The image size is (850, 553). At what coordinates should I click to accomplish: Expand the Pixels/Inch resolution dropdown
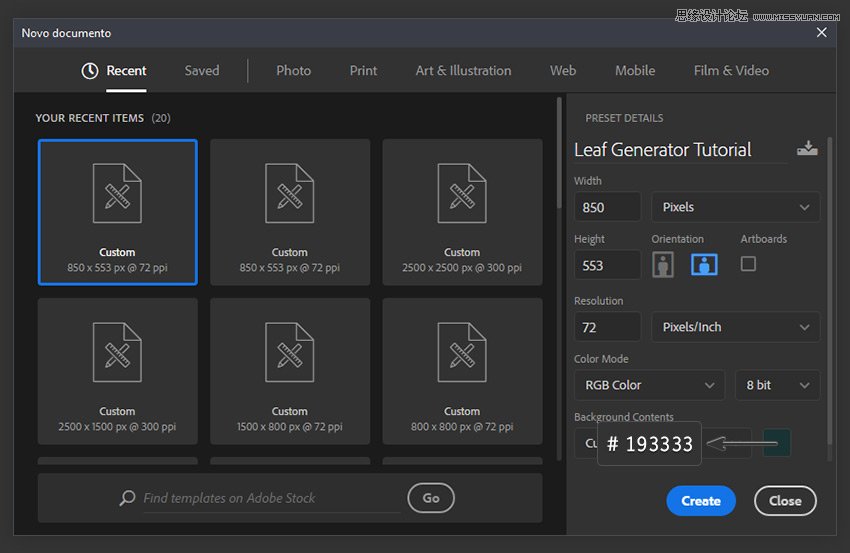[735, 327]
